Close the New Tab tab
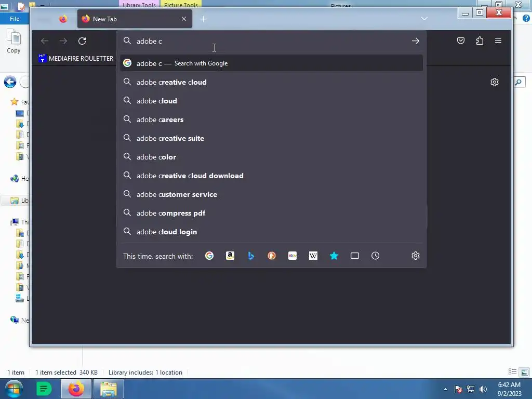The image size is (532, 399). click(x=184, y=19)
